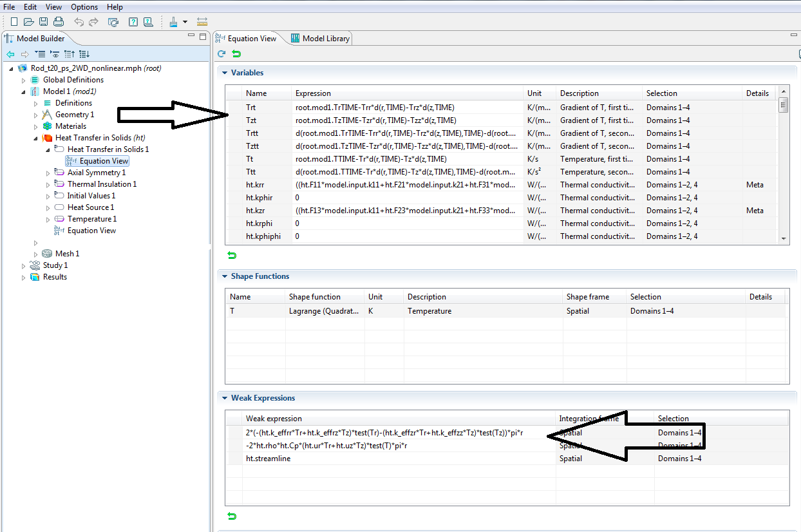801x532 pixels.
Task: Click the ruler measurement icon in the toolbar
Action: [x=202, y=22]
